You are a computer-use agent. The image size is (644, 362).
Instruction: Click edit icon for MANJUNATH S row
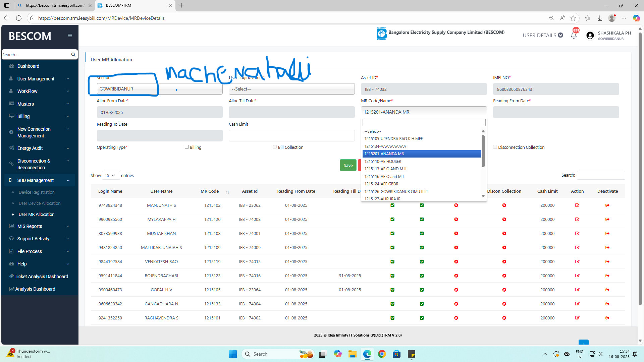pyautogui.click(x=577, y=205)
